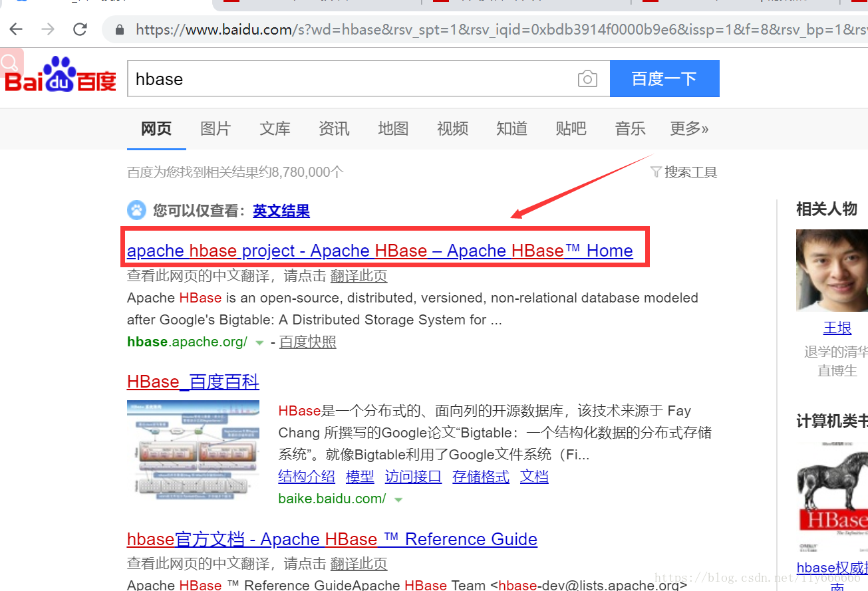
Task: Click 翻译此页 under Reference Guide result
Action: [359, 564]
